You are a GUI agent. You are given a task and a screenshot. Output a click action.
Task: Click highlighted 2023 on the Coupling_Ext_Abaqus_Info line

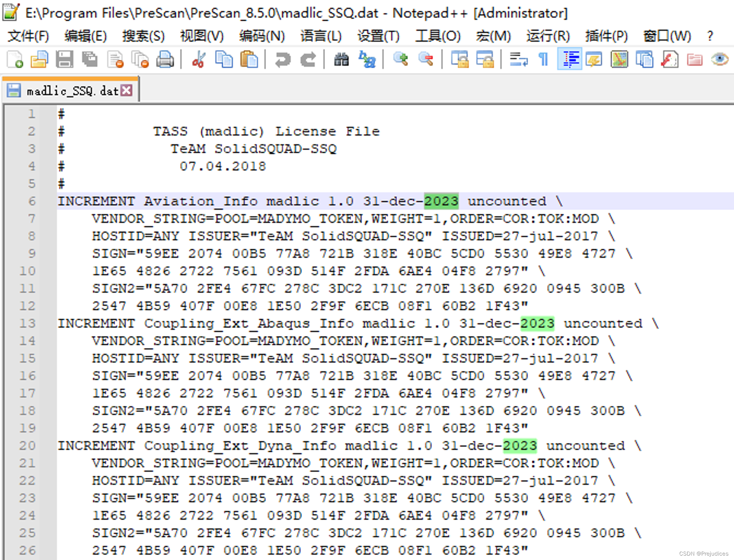coord(537,323)
